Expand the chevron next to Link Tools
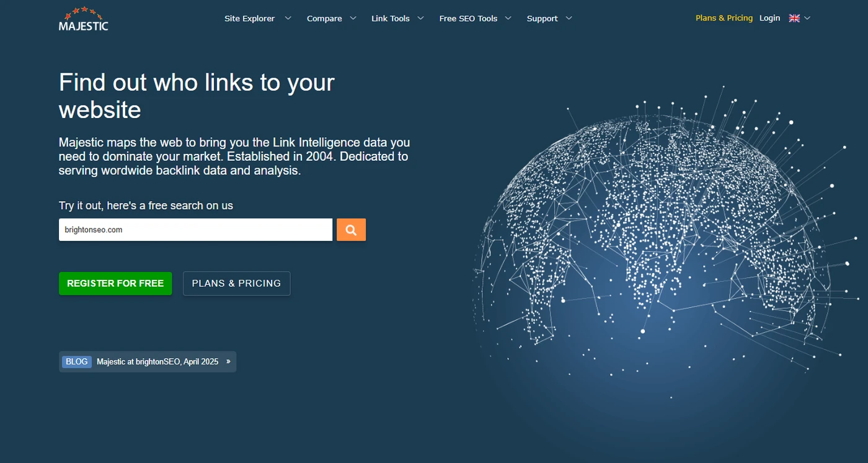 coord(421,18)
